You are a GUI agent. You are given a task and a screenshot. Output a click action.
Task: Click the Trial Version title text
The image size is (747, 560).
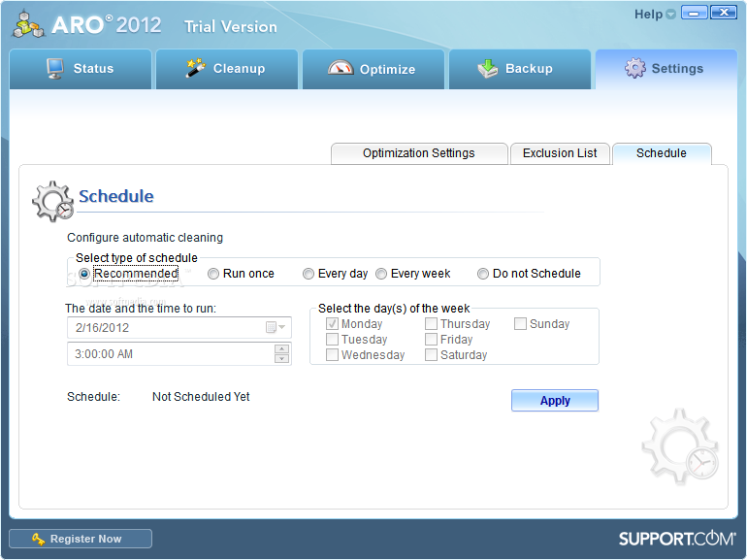(x=231, y=26)
